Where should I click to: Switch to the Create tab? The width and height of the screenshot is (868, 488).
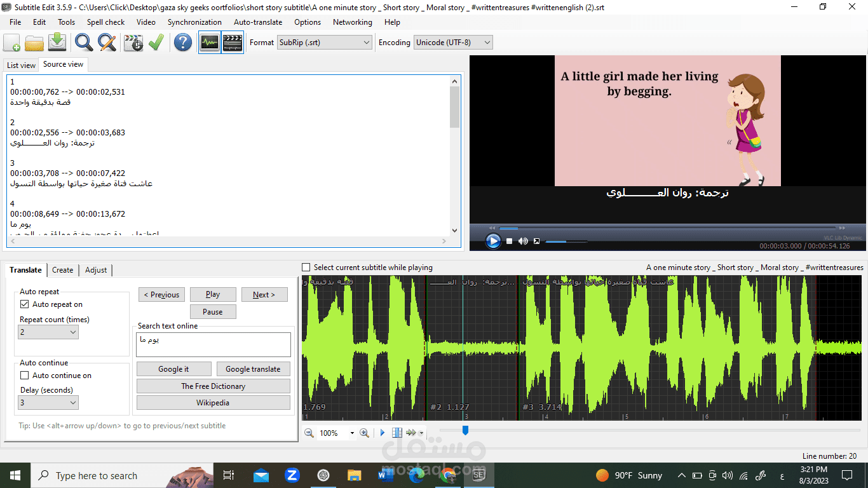(62, 270)
